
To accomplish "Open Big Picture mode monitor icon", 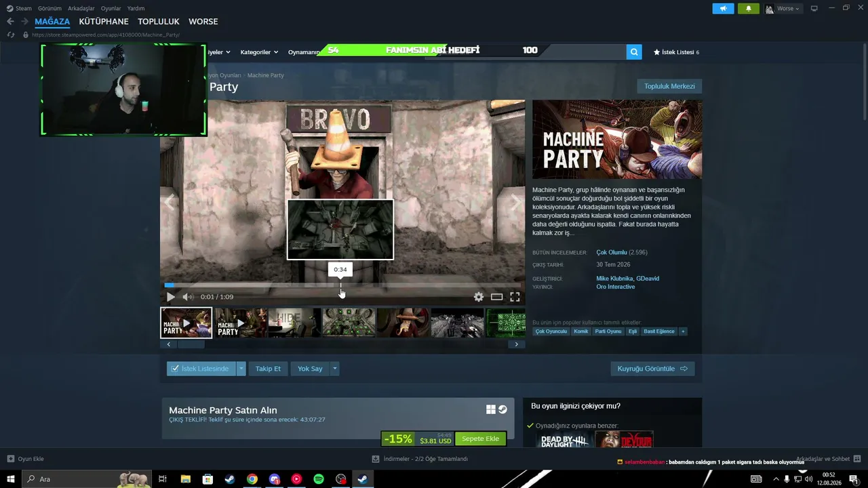I will pyautogui.click(x=814, y=8).
